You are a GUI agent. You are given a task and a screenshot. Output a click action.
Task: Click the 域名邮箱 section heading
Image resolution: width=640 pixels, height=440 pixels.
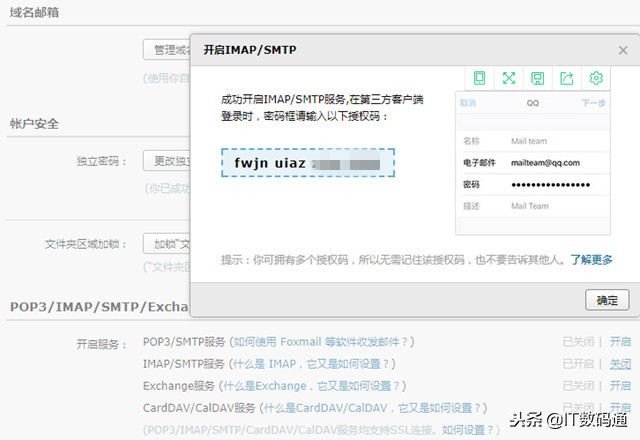point(34,13)
